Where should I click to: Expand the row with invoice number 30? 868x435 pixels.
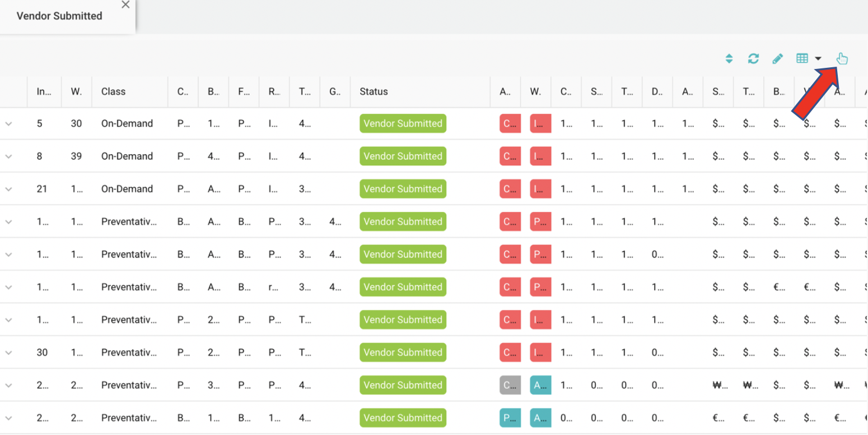point(8,353)
